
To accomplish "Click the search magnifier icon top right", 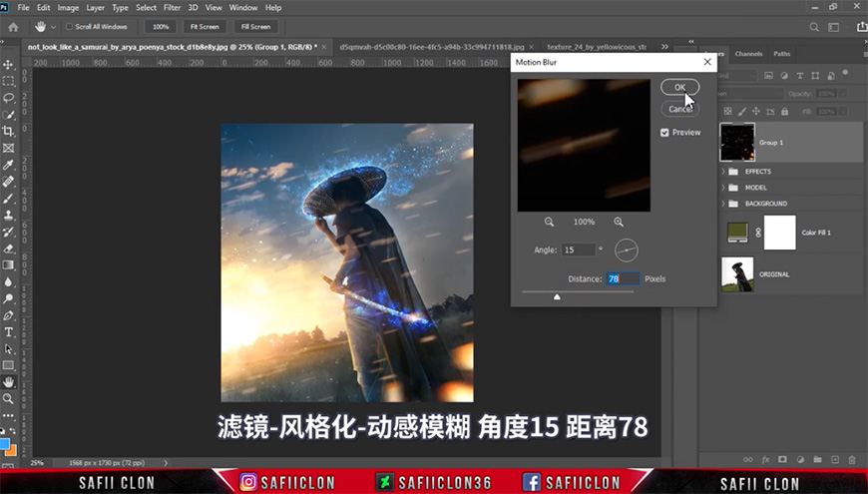I will pyautogui.click(x=814, y=27).
